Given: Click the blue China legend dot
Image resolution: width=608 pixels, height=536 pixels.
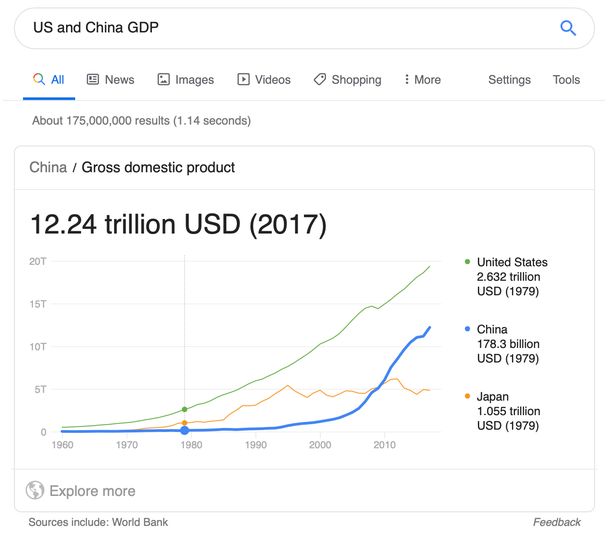Looking at the screenshot, I should click(468, 329).
